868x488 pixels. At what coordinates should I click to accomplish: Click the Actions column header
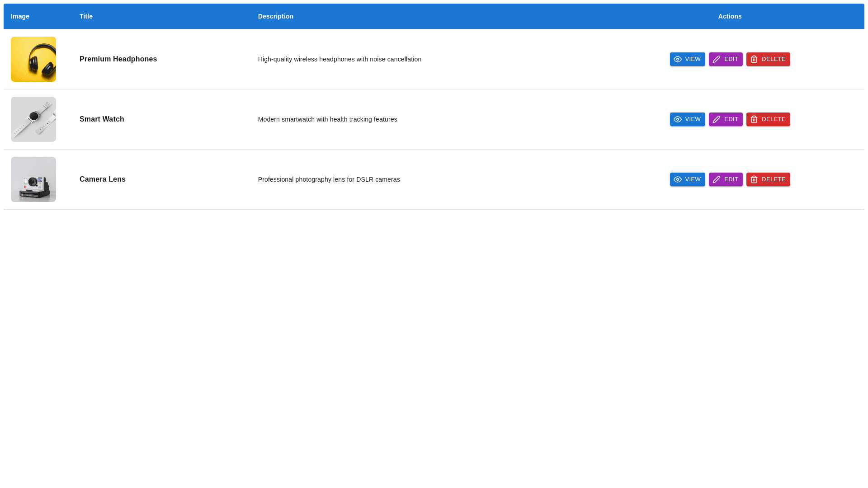pos(730,16)
